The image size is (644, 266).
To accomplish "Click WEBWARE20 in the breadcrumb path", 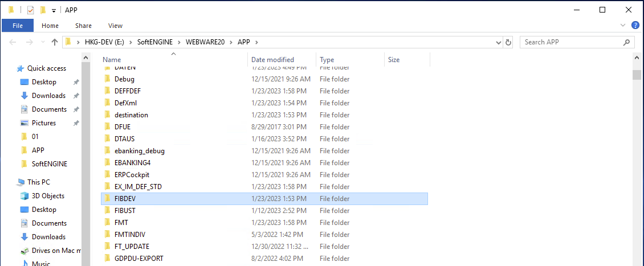I will [x=206, y=42].
